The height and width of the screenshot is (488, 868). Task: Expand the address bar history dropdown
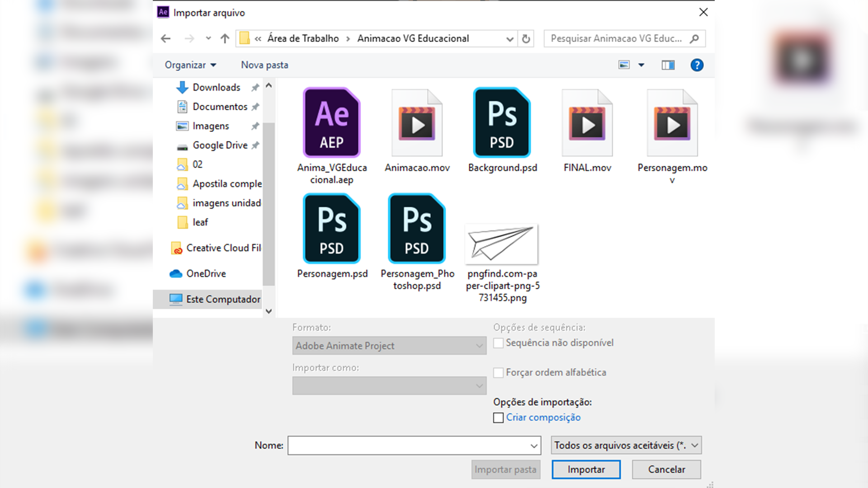tap(509, 39)
